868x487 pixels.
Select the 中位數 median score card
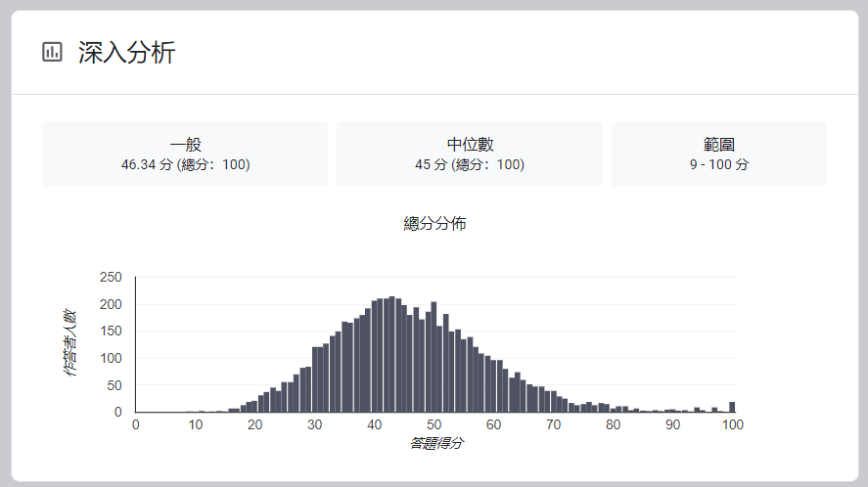pos(470,154)
